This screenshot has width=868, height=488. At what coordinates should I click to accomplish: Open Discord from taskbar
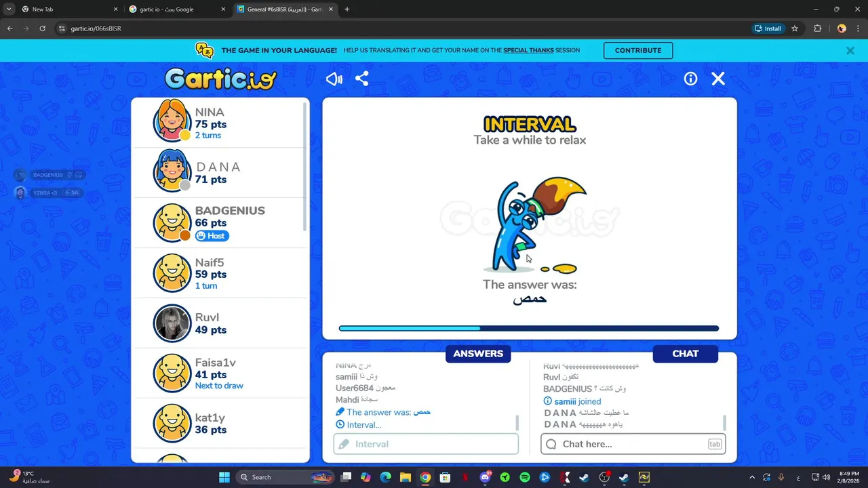(485, 477)
